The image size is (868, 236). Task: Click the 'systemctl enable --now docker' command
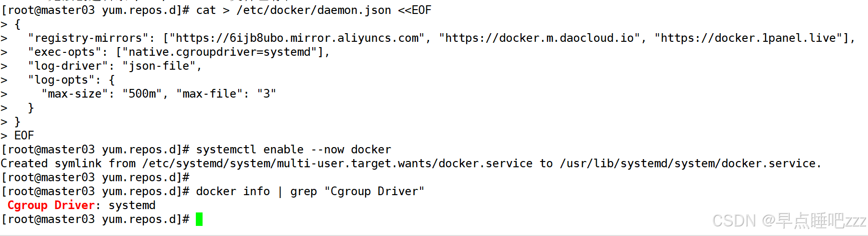294,149
